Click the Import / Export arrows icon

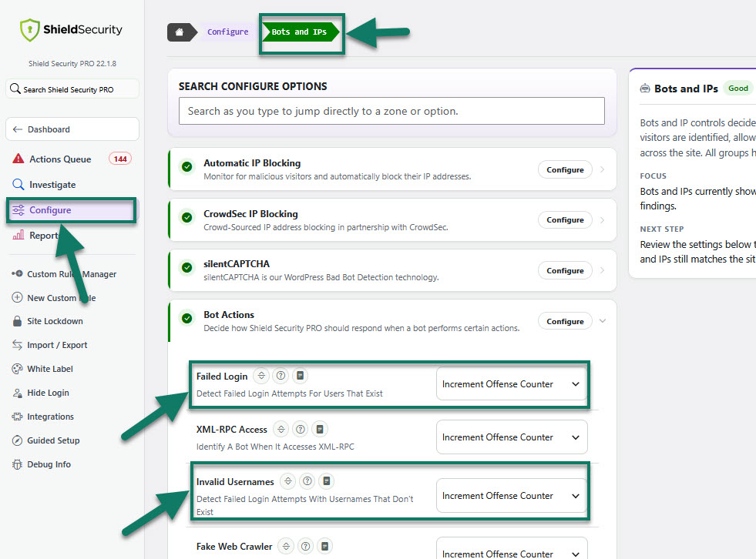18,344
